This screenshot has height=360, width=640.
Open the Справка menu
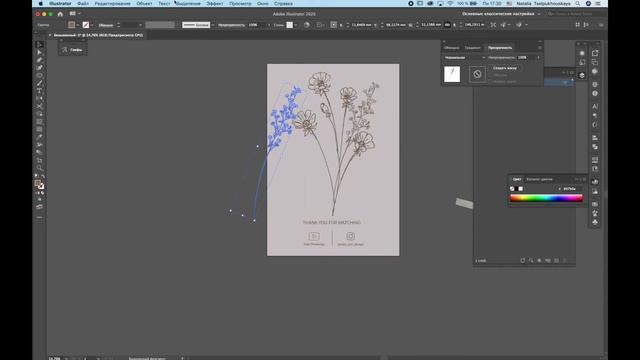[283, 3]
